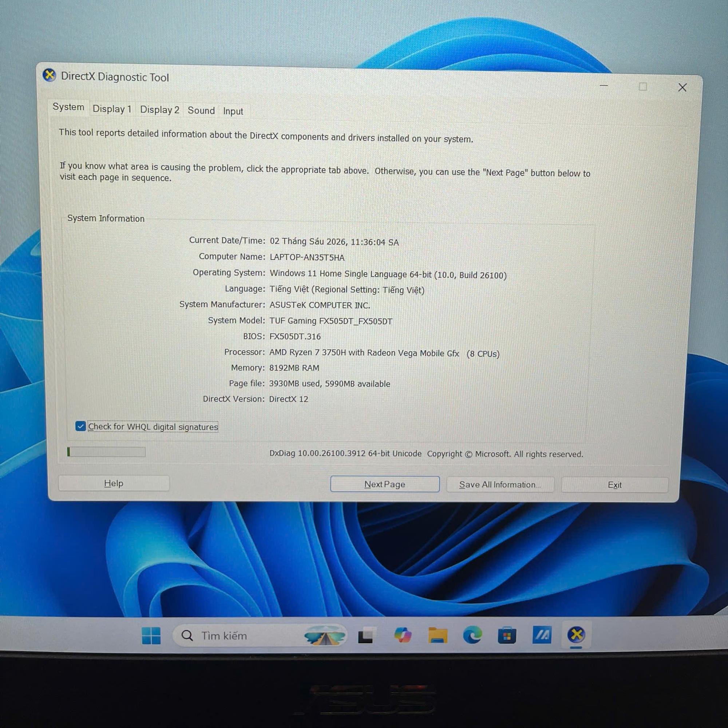Click the DxDiag 10.00.26100.3912 version text
Image resolution: width=728 pixels, height=728 pixels.
(345, 453)
